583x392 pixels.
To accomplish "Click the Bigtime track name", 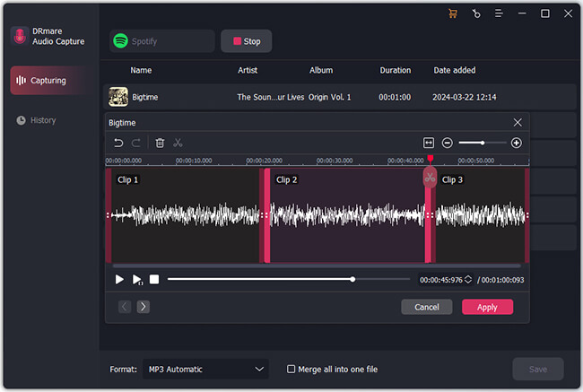I will [x=145, y=97].
